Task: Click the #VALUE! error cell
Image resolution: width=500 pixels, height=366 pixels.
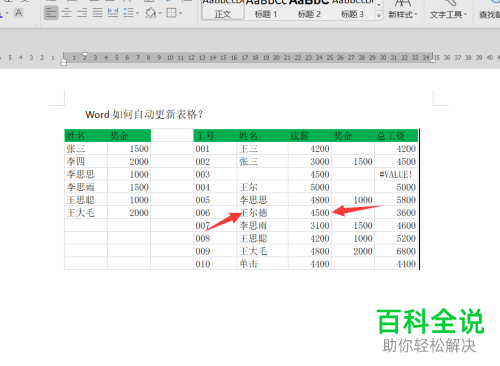Action: point(396,174)
